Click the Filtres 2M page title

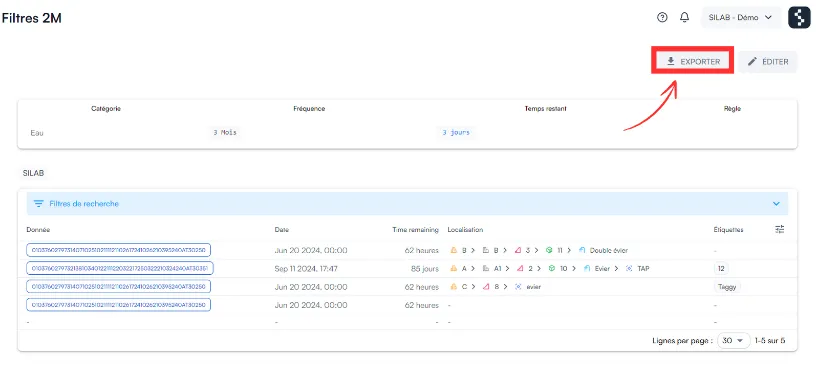click(x=32, y=18)
